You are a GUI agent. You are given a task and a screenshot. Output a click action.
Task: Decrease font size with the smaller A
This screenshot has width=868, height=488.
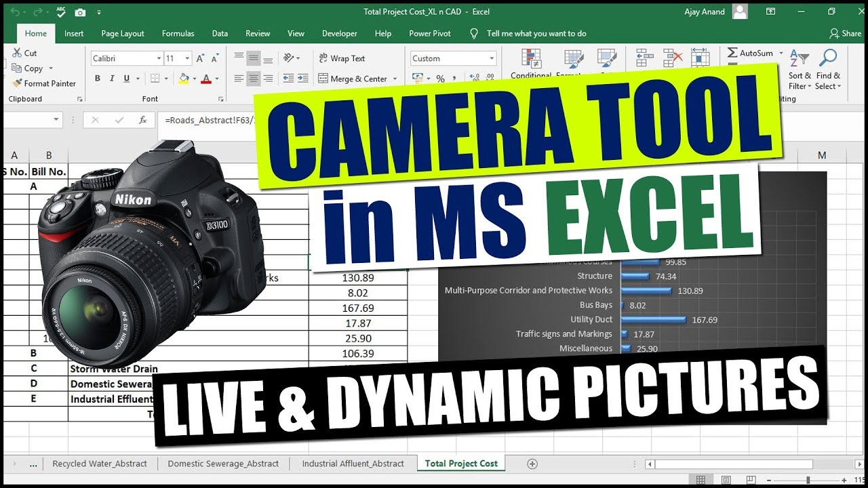coord(215,58)
